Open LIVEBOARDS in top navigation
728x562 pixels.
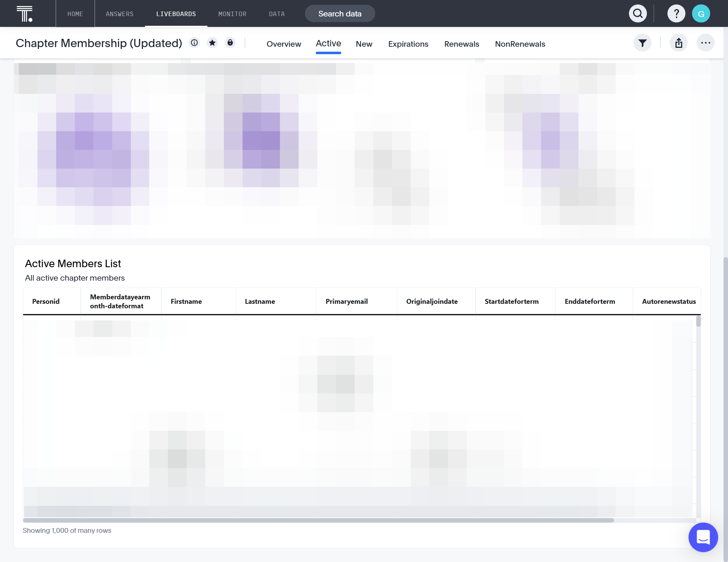coord(176,14)
